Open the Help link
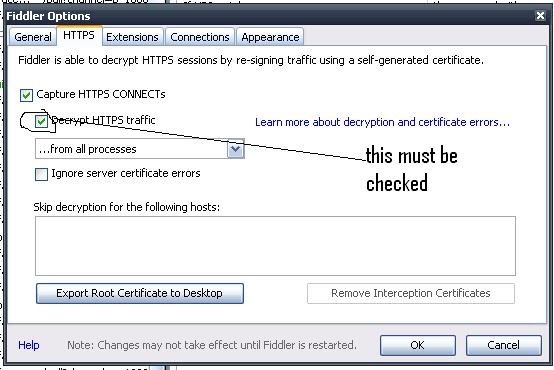 29,345
